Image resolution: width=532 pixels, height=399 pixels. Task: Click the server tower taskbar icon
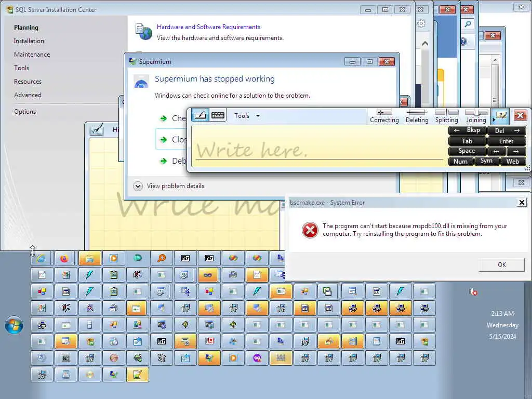(89, 325)
